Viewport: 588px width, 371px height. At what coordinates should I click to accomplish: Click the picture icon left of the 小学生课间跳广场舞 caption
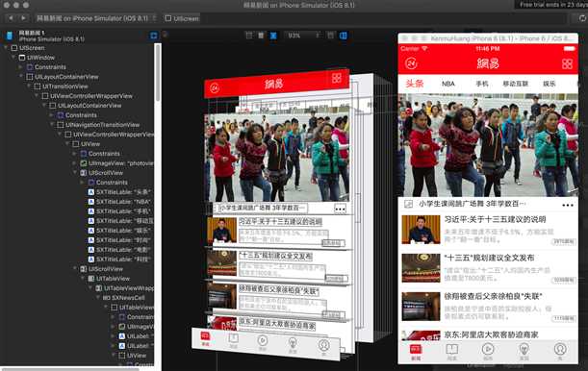pos(408,204)
